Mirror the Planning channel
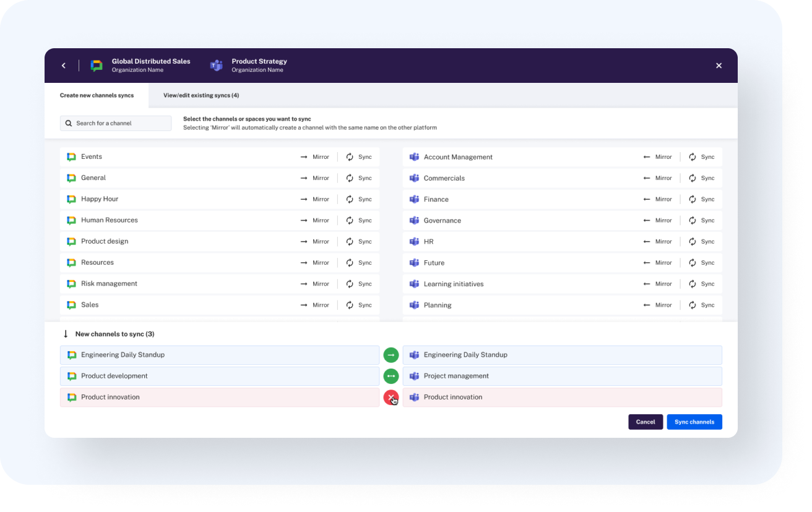The height and width of the screenshot is (512, 812). pos(657,305)
